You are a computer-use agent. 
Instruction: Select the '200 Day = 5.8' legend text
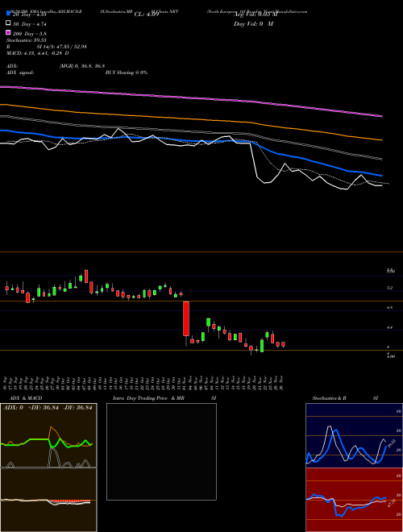pyautogui.click(x=30, y=34)
